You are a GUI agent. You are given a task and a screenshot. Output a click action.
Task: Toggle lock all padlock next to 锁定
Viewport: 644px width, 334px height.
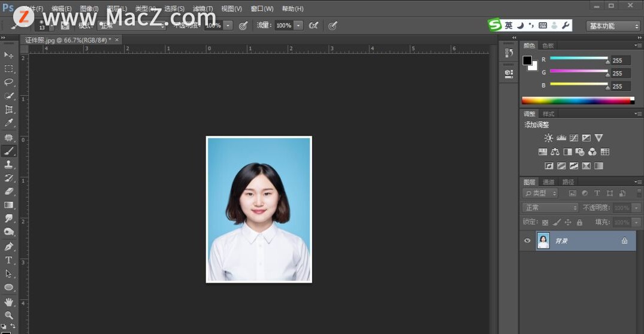[x=579, y=223]
